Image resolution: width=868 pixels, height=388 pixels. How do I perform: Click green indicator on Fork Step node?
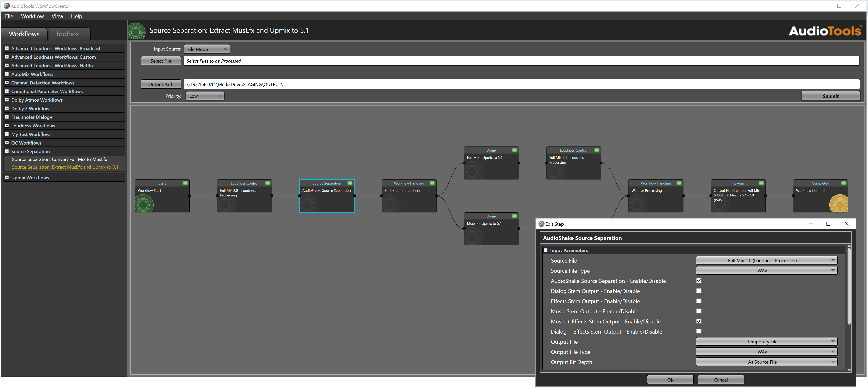[432, 183]
